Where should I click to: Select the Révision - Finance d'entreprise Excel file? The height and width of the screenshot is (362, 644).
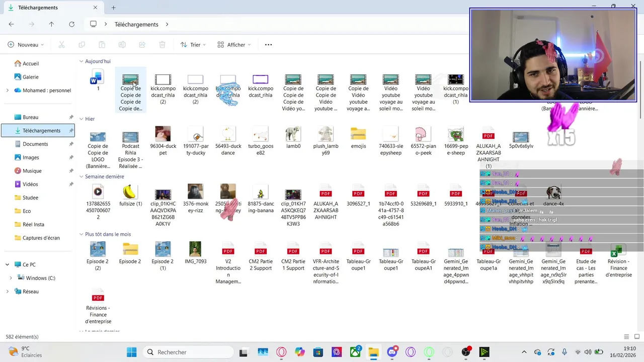tap(618, 260)
